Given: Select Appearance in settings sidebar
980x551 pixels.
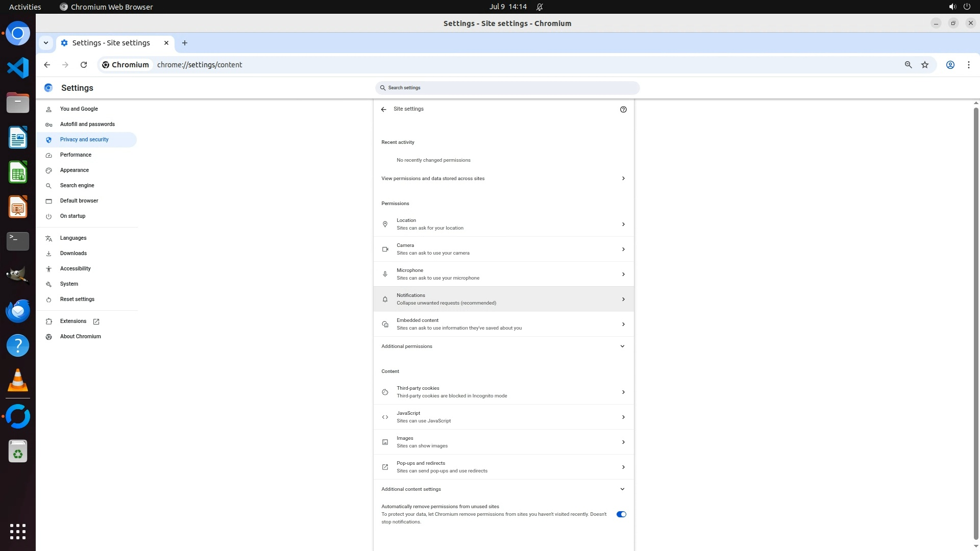Looking at the screenshot, I should tap(75, 170).
